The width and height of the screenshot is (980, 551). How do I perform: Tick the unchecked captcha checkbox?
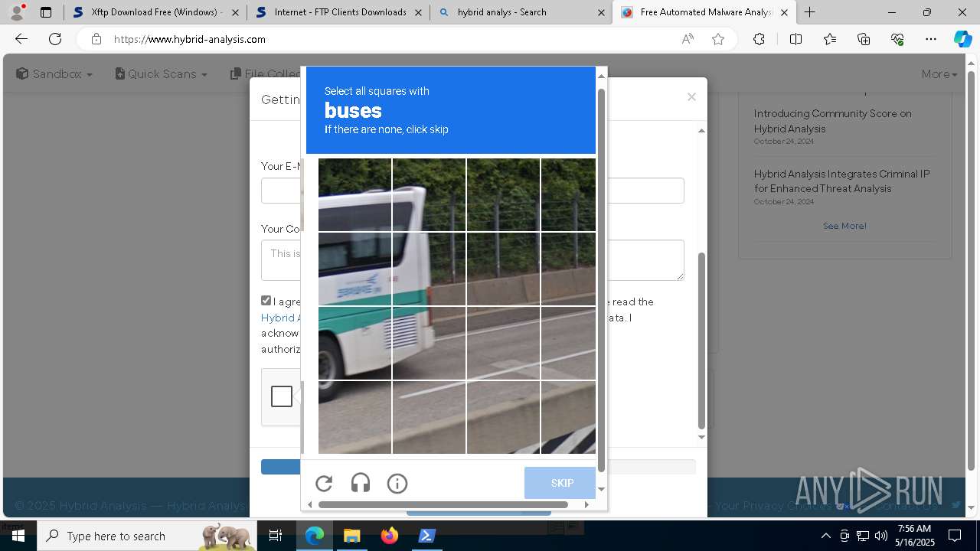282,396
